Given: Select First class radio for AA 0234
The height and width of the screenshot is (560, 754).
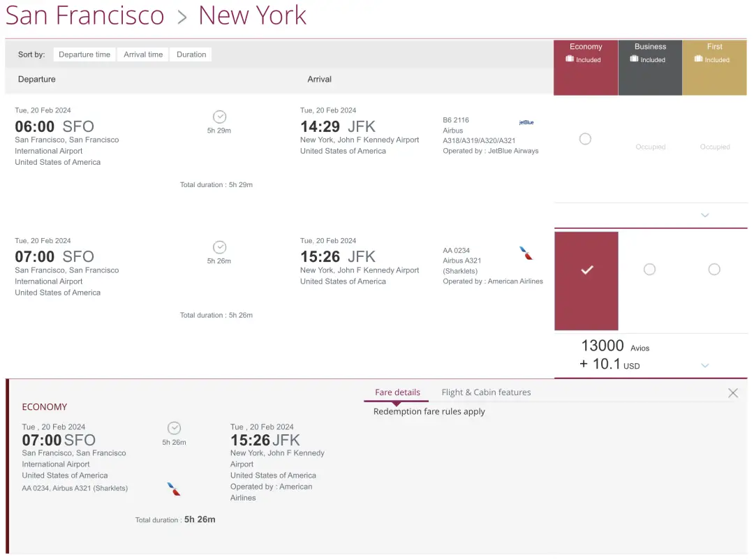Looking at the screenshot, I should [x=714, y=269].
